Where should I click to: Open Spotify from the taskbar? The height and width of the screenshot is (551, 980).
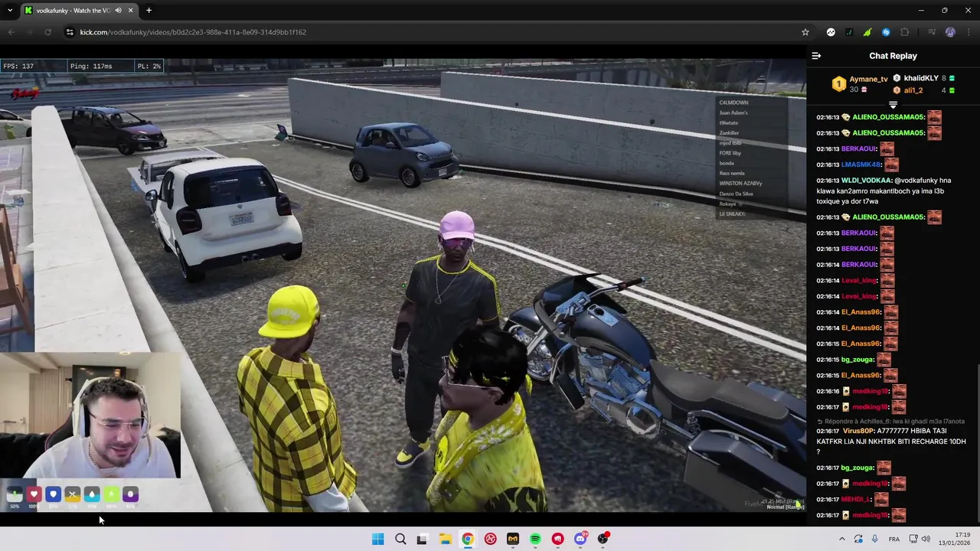[x=535, y=540]
